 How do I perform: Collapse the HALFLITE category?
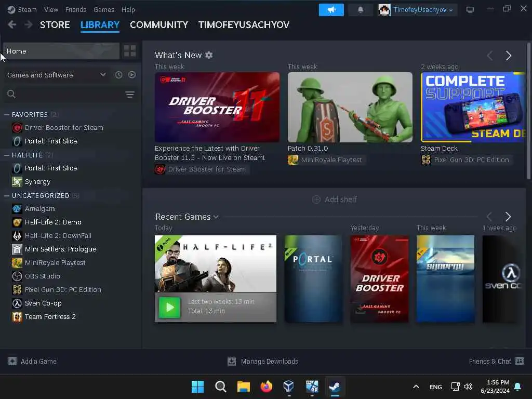[6, 155]
